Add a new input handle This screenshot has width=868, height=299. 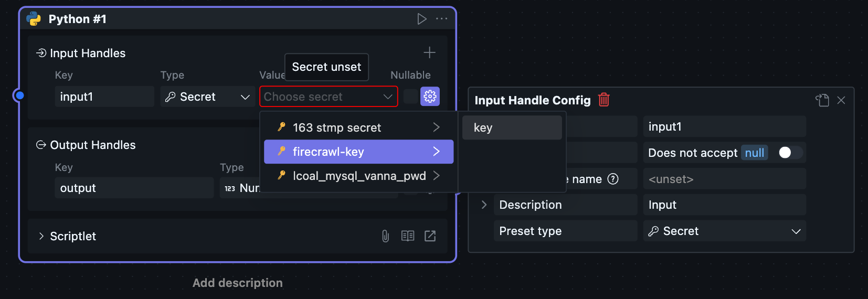(429, 52)
